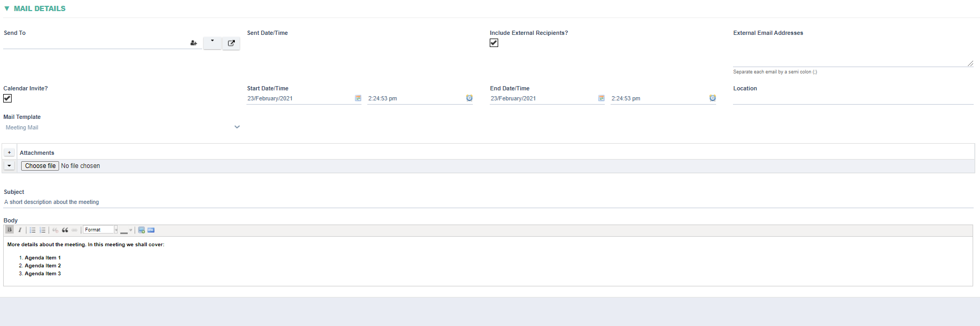Image resolution: width=980 pixels, height=326 pixels.
Task: Uncheck the Calendar Invite checkbox
Action: 7,98
